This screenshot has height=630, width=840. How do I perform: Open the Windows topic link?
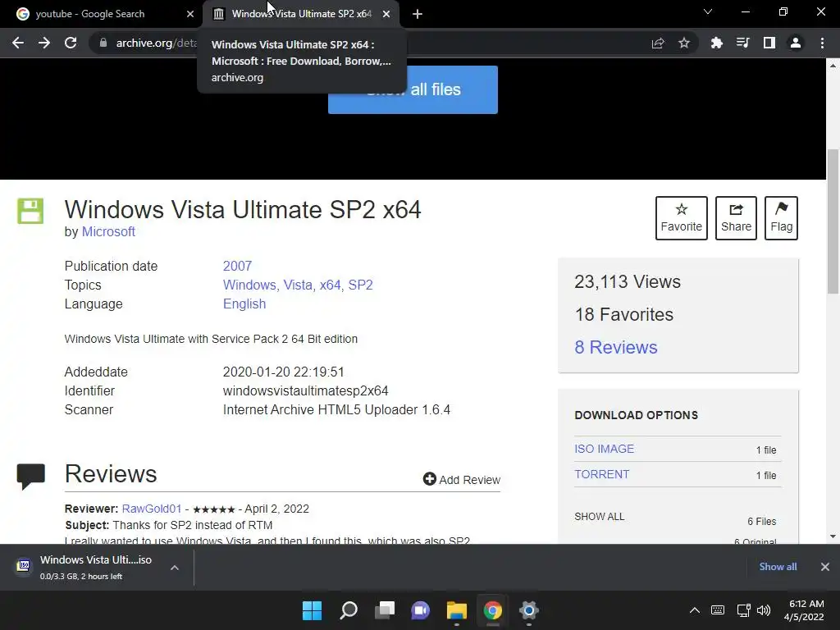point(249,285)
